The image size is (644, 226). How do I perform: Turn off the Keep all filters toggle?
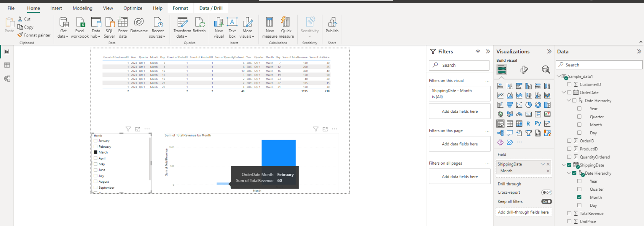click(x=547, y=201)
